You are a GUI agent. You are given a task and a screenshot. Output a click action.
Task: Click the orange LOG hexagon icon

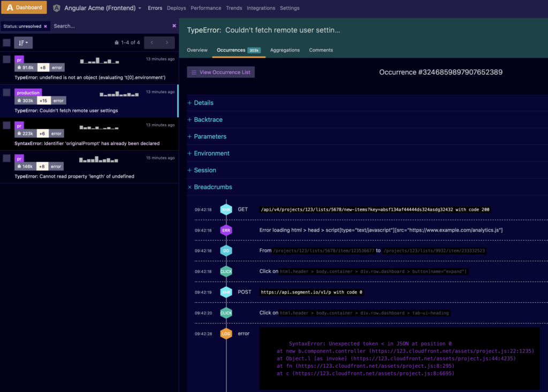pyautogui.click(x=226, y=334)
